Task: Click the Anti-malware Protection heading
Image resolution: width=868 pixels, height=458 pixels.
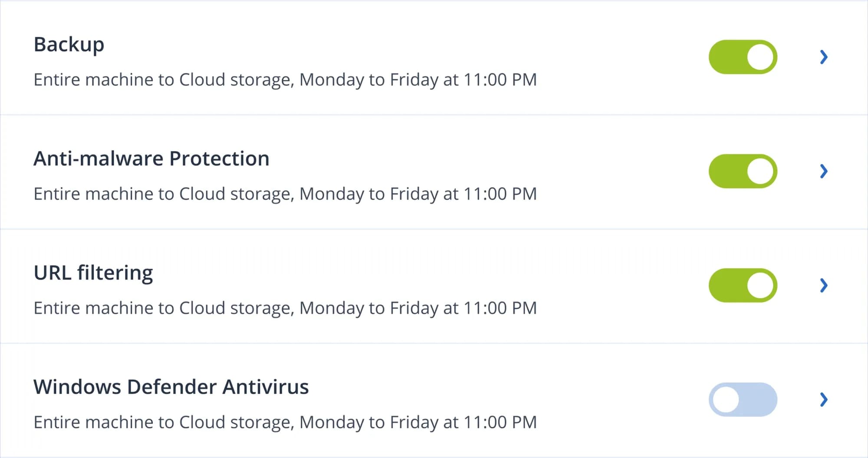Action: coord(151,158)
